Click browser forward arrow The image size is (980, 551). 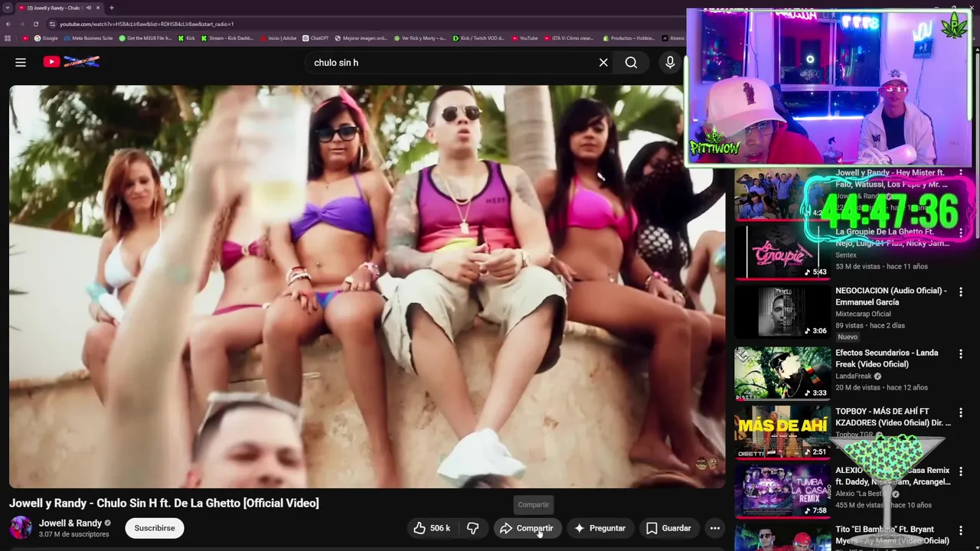(x=22, y=24)
